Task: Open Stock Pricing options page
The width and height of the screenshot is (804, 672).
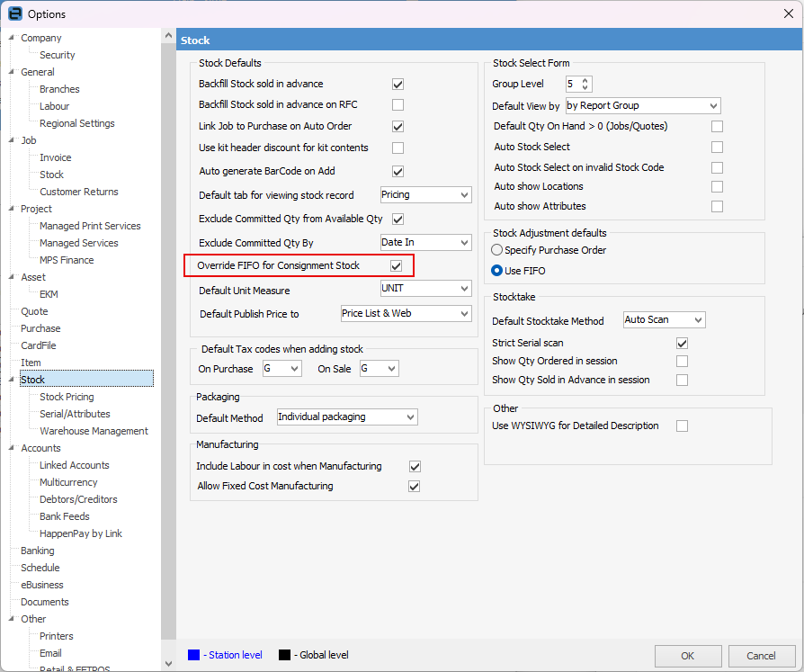Action: (x=67, y=397)
